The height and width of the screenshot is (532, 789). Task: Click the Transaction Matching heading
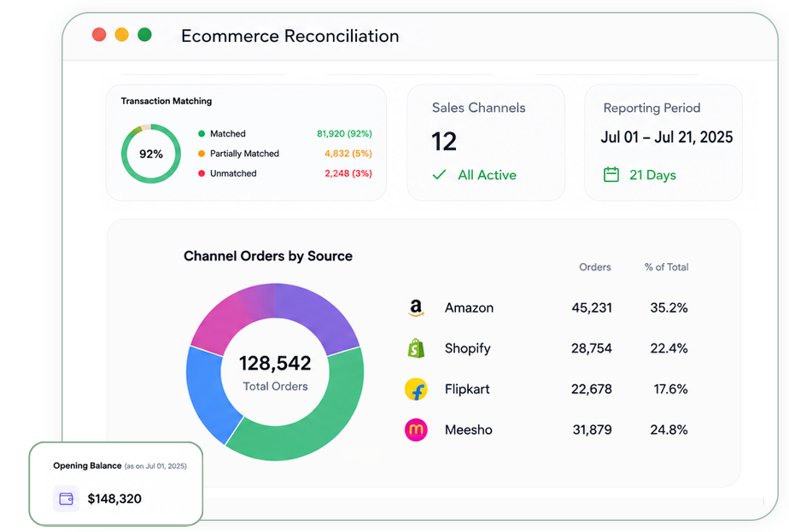click(166, 101)
